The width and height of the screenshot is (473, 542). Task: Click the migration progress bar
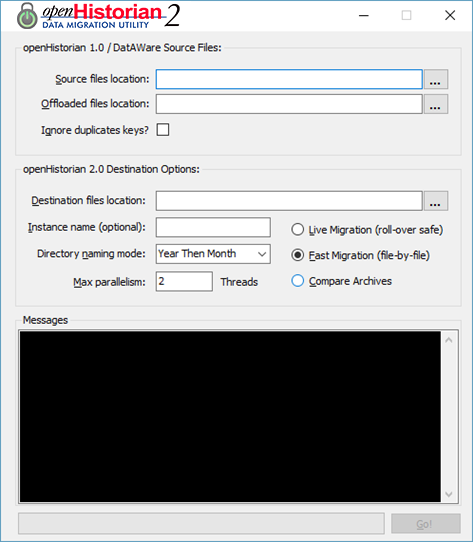(x=201, y=523)
